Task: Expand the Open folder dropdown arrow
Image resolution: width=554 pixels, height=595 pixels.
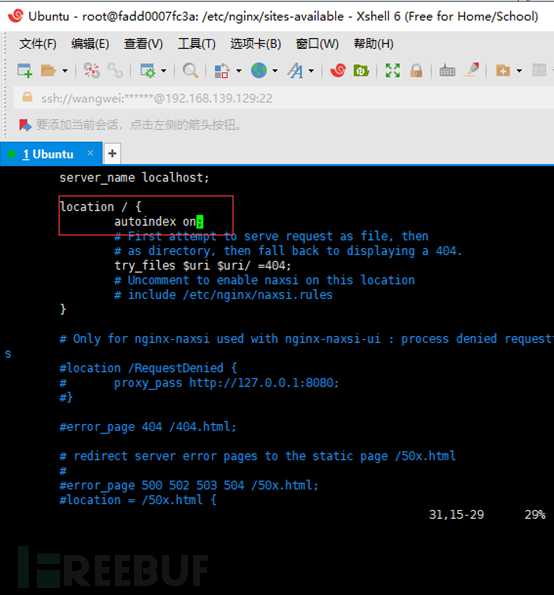Action: (x=65, y=71)
